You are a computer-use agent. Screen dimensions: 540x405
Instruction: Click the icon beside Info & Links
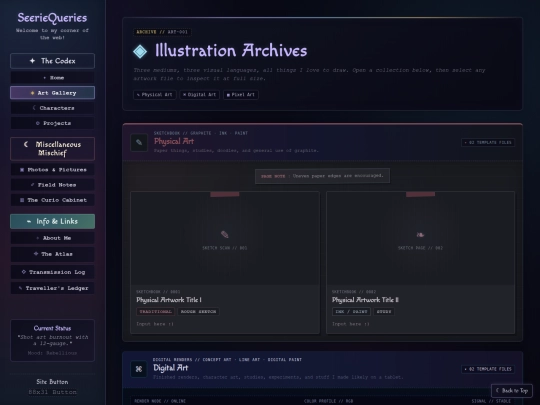[29, 221]
